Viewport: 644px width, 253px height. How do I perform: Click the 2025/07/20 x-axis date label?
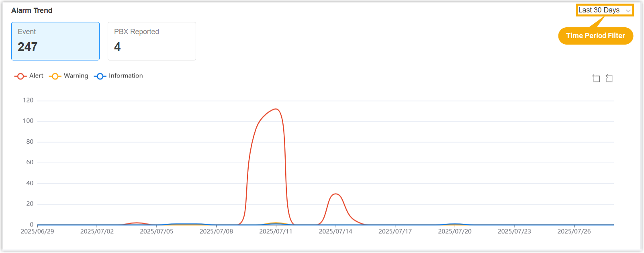[x=455, y=231]
